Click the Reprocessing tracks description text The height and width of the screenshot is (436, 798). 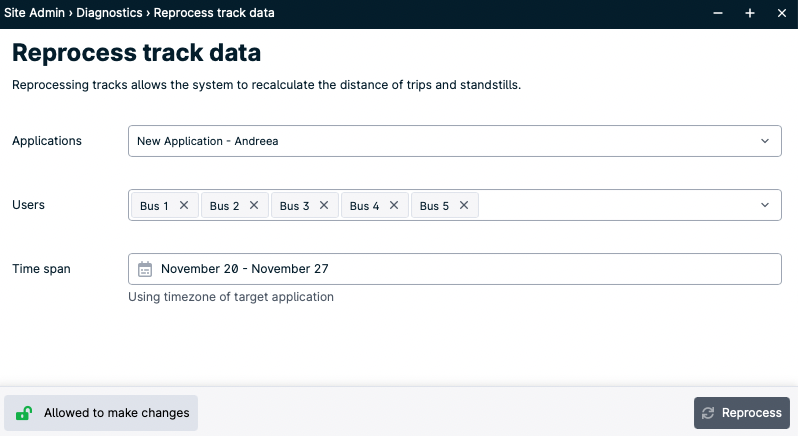pyautogui.click(x=266, y=84)
